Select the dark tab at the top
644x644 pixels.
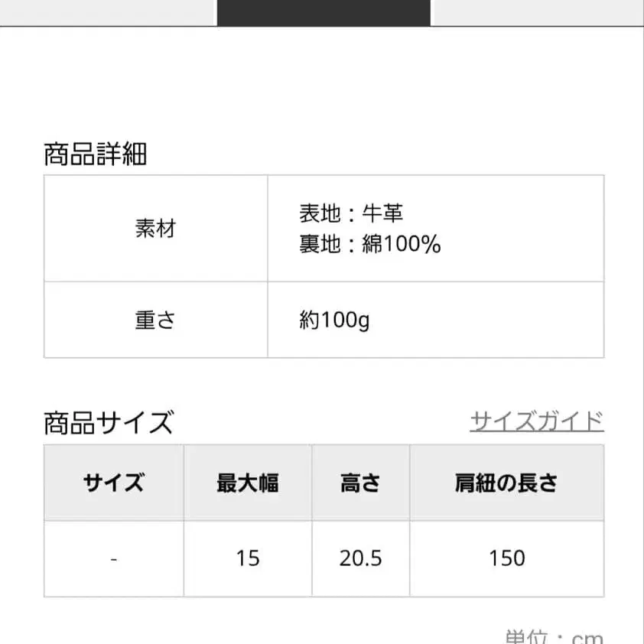(x=322, y=11)
